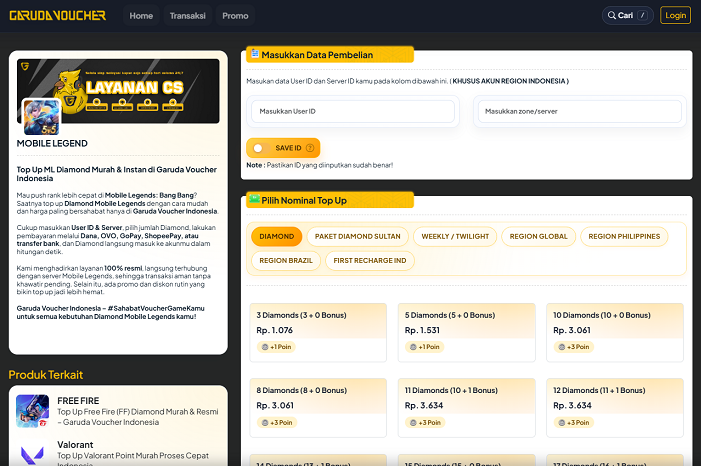This screenshot has height=466, width=701.
Task: Click the Masukkan Data Pembelian header icon
Action: tap(254, 54)
